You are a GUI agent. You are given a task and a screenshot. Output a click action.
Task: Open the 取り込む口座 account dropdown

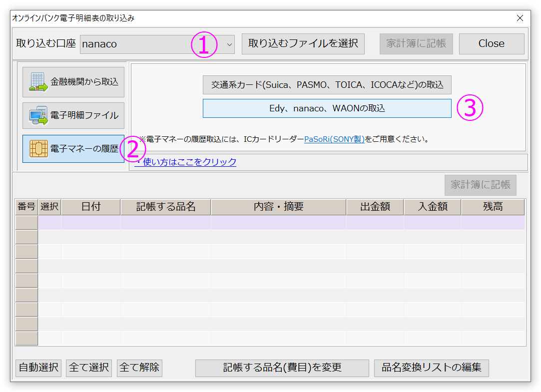click(229, 44)
